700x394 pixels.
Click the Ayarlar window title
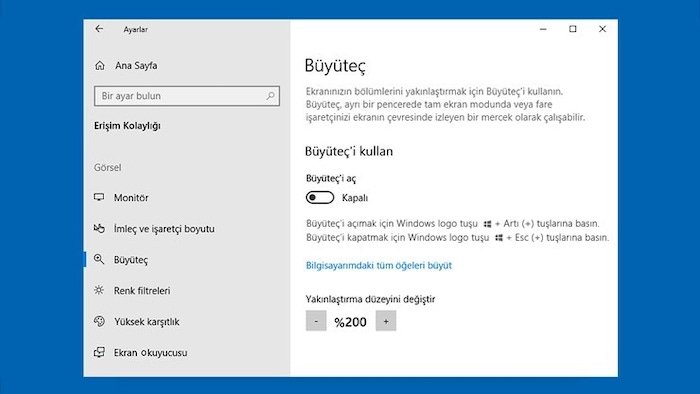tap(136, 29)
